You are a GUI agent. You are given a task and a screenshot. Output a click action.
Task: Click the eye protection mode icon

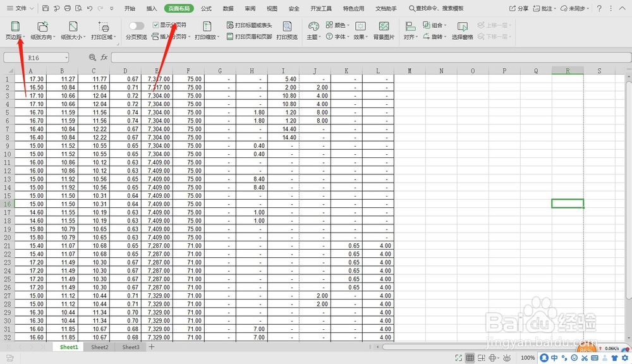click(507, 358)
